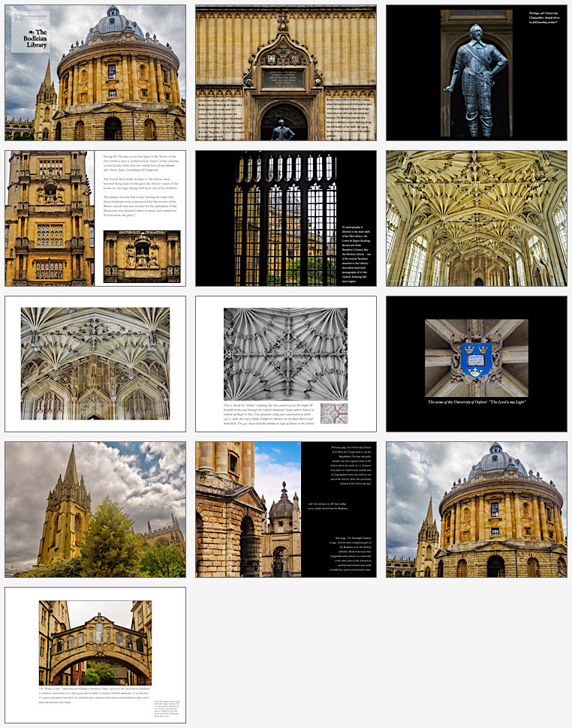Viewport: 572px width, 728px height.
Task: Click 'The Bodleian Library' title on cover
Action: point(35,38)
